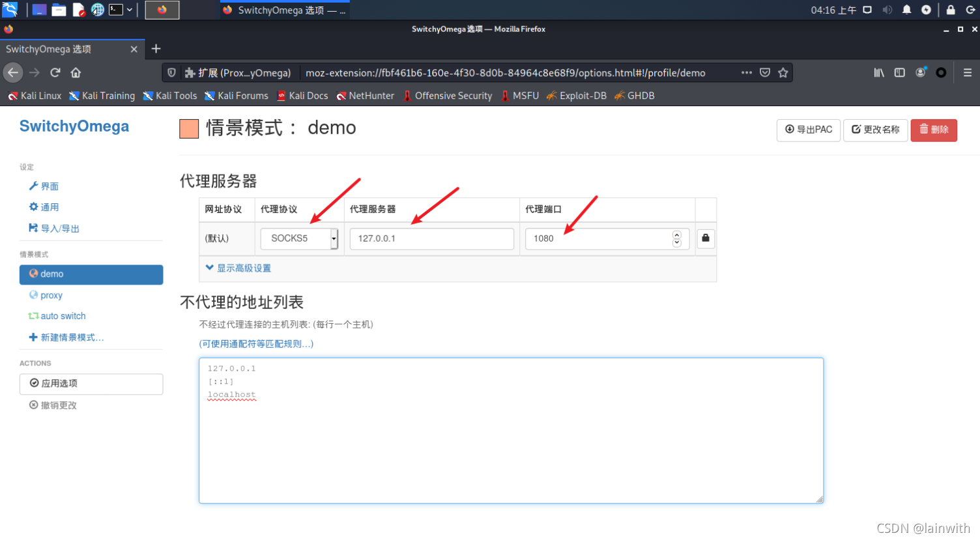This screenshot has width=980, height=540.
Task: Open a new browser tab
Action: point(156,49)
